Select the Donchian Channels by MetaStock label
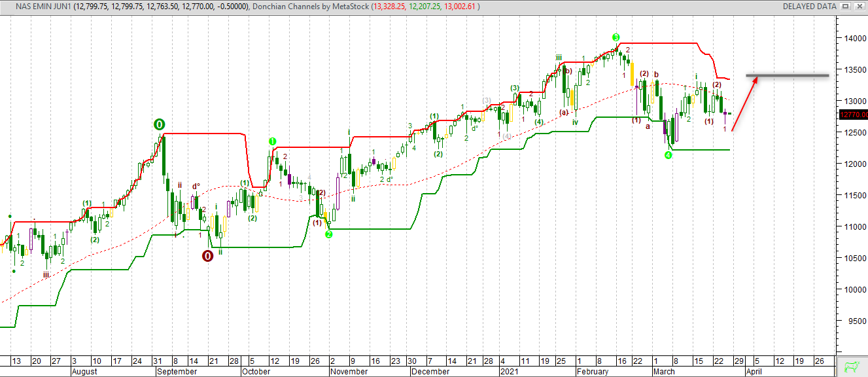 pos(310,7)
